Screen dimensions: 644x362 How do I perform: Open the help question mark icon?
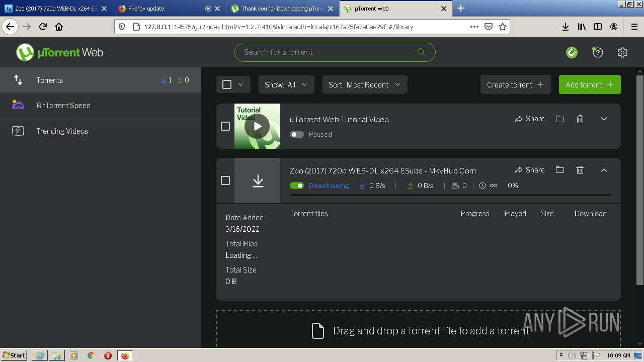pos(597,52)
